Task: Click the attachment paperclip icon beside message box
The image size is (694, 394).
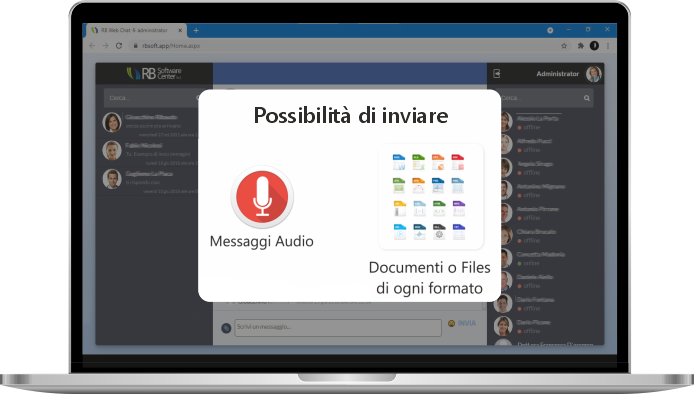Action: coord(226,328)
